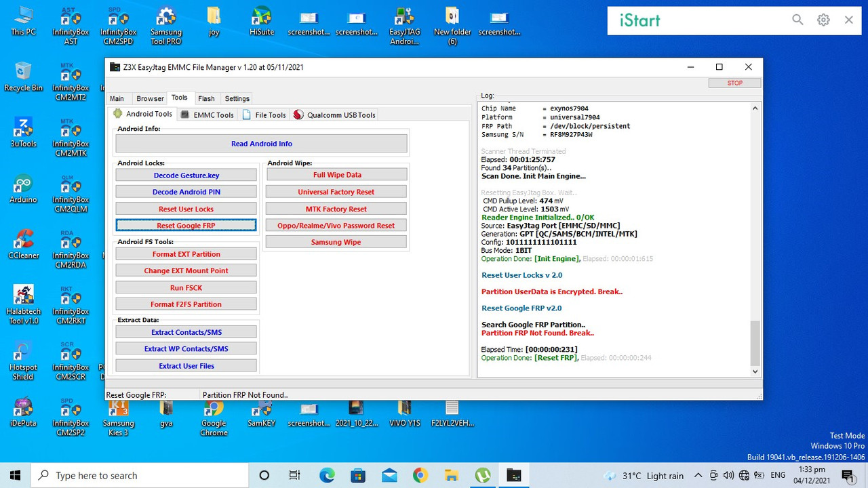Open the This PC desktop icon

pos(23,21)
